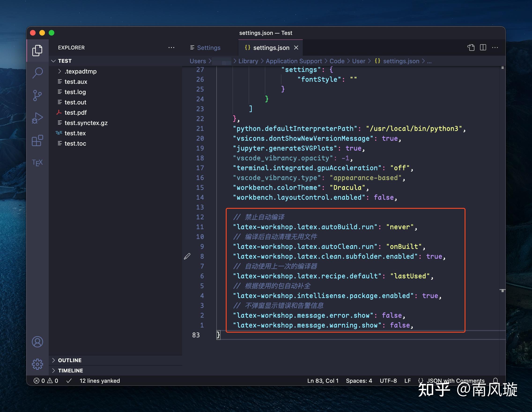Viewport: 532px width, 412px height.
Task: Open the Manage gear menu
Action: click(37, 364)
